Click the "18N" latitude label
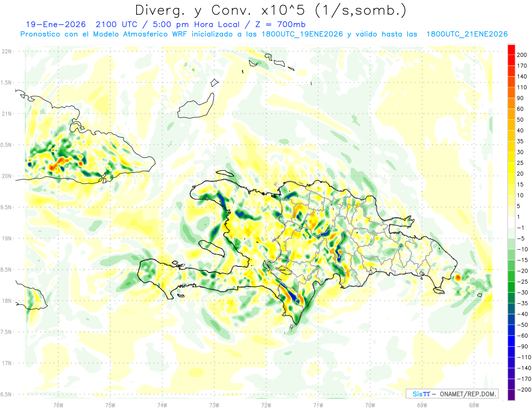Screen dimensions: 532x411 pyautogui.click(x=7, y=301)
